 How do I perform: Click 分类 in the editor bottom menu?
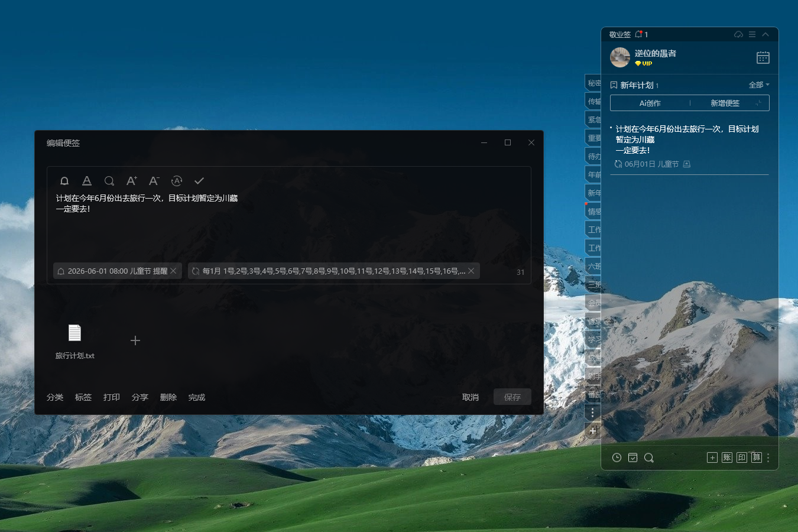pos(55,397)
